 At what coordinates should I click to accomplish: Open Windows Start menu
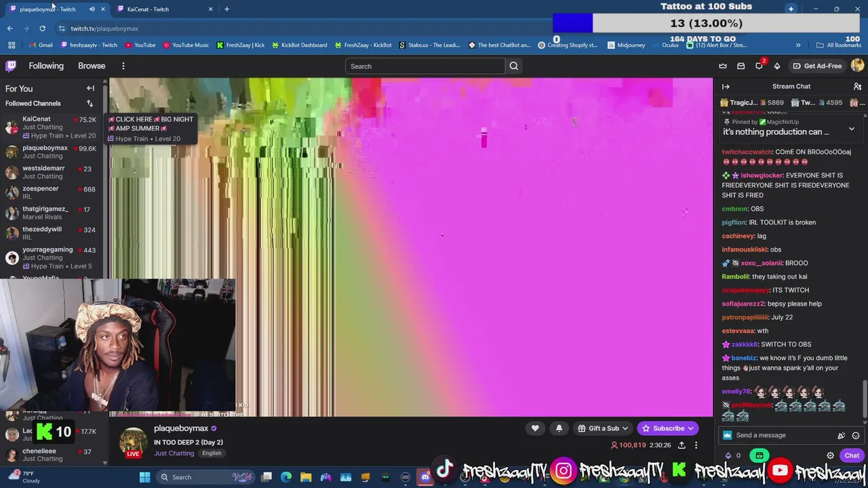[x=144, y=477]
